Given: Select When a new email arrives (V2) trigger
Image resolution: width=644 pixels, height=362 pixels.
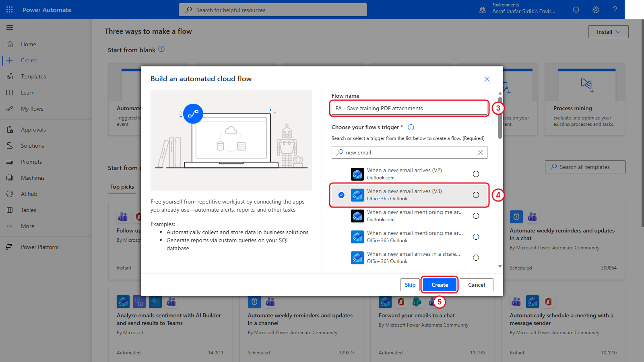Looking at the screenshot, I should pyautogui.click(x=409, y=174).
